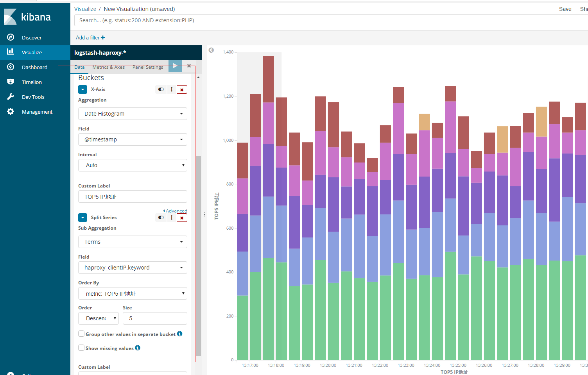This screenshot has height=375, width=588.
Task: Check Group other values in separate bucket
Action: point(81,334)
